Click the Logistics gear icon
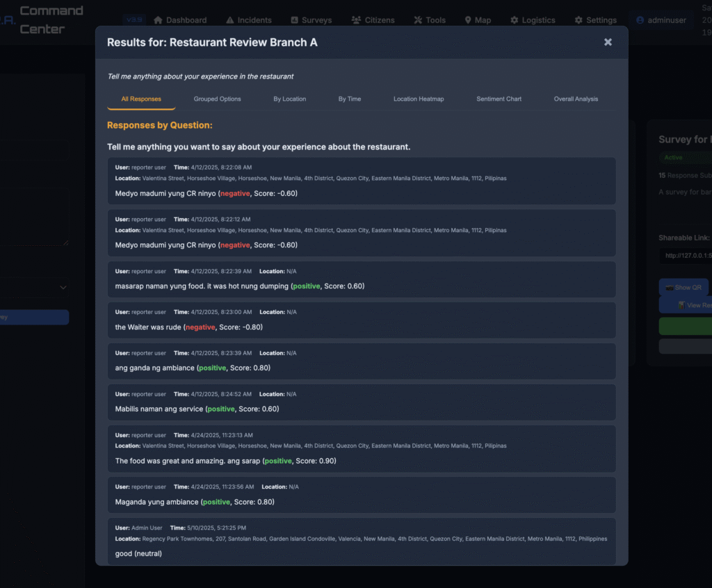The height and width of the screenshot is (588, 712). pyautogui.click(x=514, y=20)
